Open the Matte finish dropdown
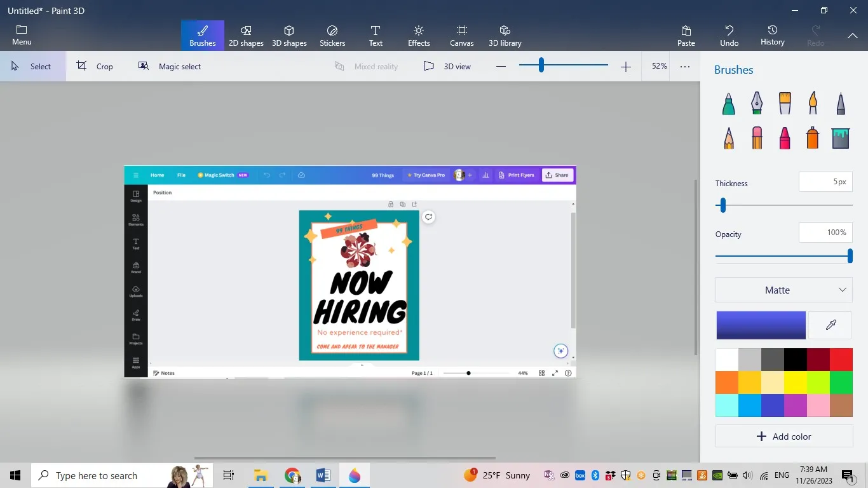The width and height of the screenshot is (868, 488). pyautogui.click(x=783, y=290)
